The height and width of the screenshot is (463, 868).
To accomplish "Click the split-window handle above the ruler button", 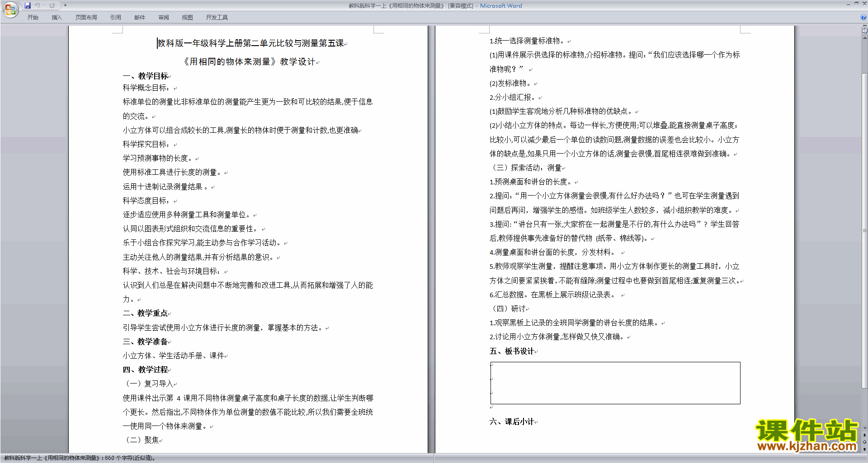I will 864,26.
